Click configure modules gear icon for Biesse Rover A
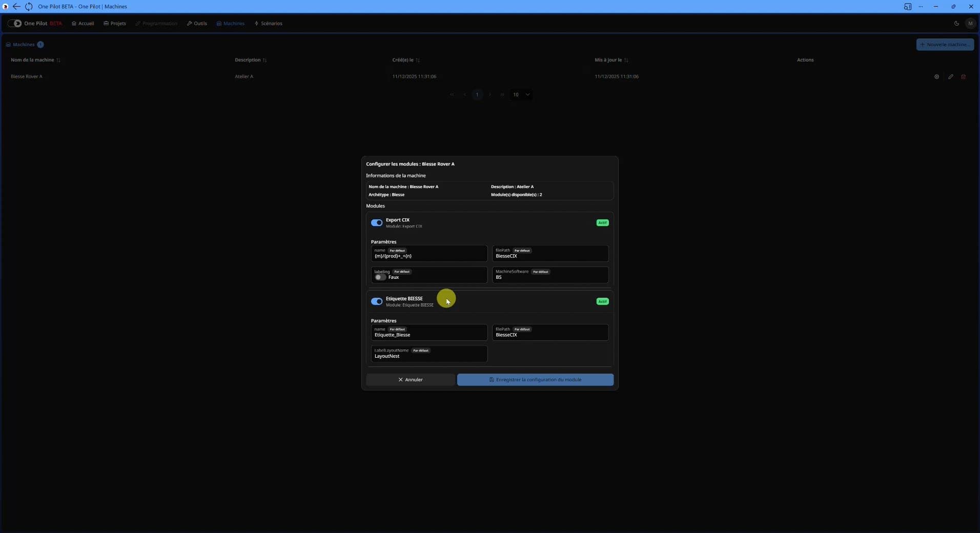 [x=936, y=76]
